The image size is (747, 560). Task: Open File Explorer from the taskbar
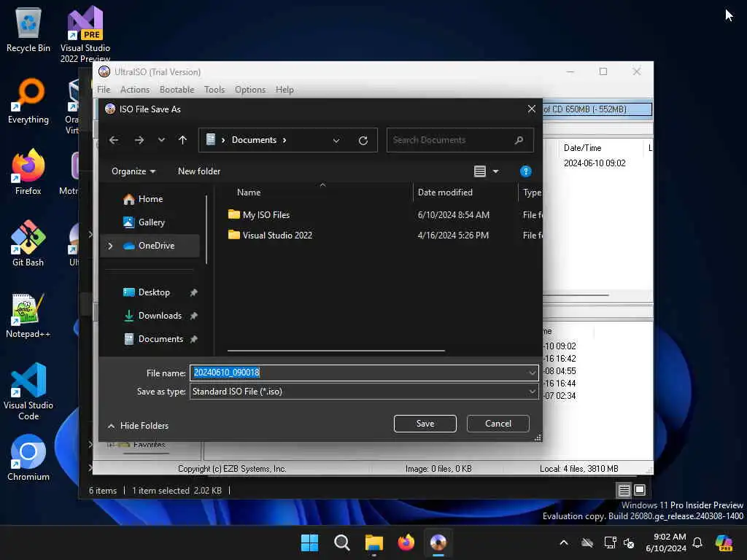click(374, 542)
